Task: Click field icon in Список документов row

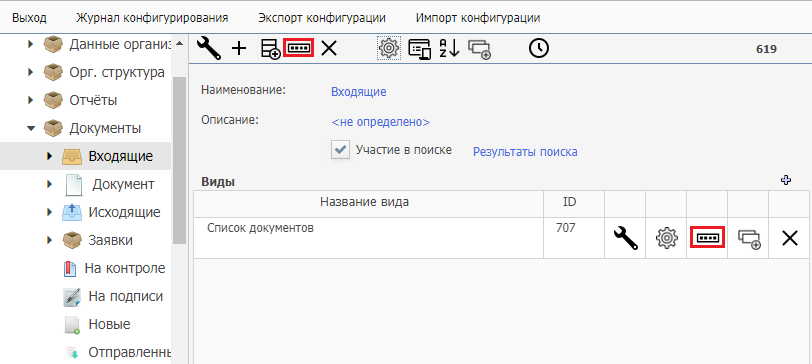Action: tap(707, 238)
